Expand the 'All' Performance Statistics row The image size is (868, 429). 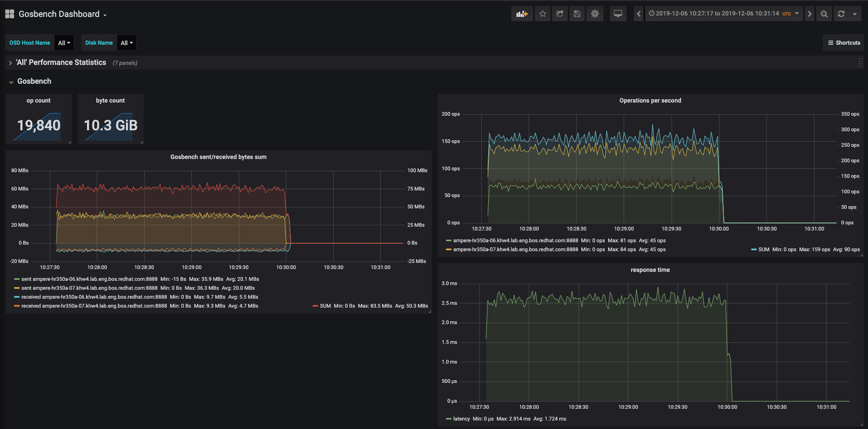61,63
